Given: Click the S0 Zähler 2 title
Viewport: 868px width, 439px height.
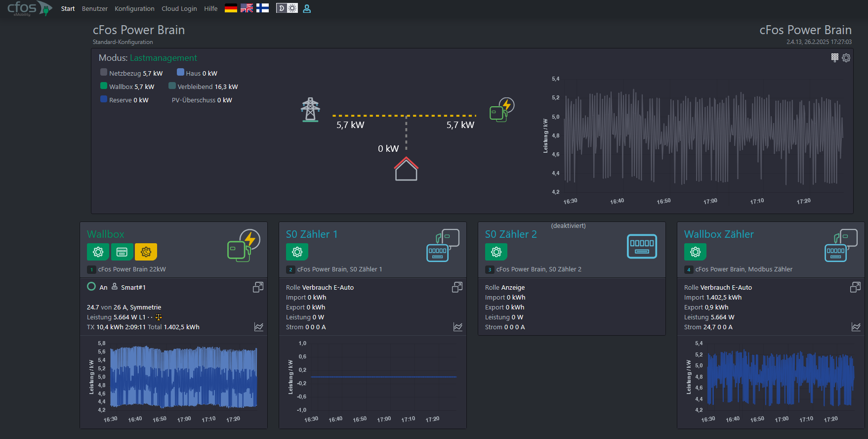Looking at the screenshot, I should (511, 234).
